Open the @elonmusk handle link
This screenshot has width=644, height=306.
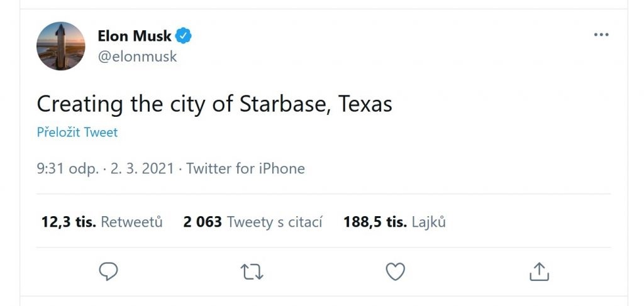click(137, 57)
